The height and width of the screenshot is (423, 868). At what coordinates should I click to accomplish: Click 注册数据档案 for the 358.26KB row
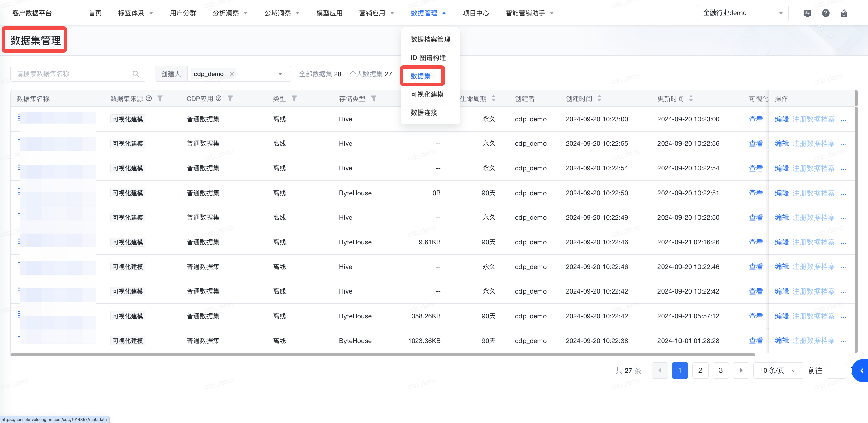click(x=813, y=316)
